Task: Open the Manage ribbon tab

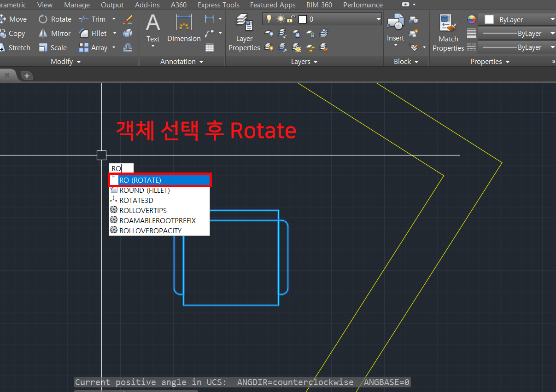Action: (77, 5)
